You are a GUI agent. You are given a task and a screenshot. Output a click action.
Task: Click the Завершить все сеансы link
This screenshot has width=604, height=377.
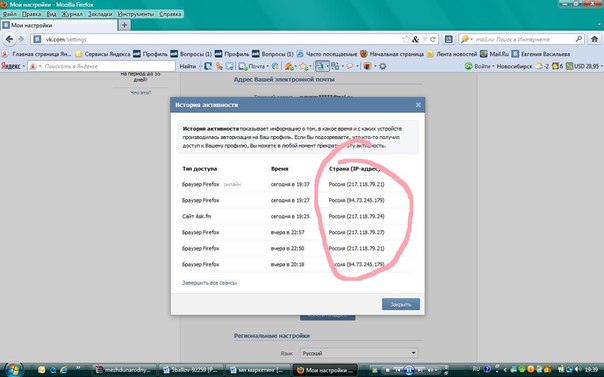pyautogui.click(x=209, y=283)
